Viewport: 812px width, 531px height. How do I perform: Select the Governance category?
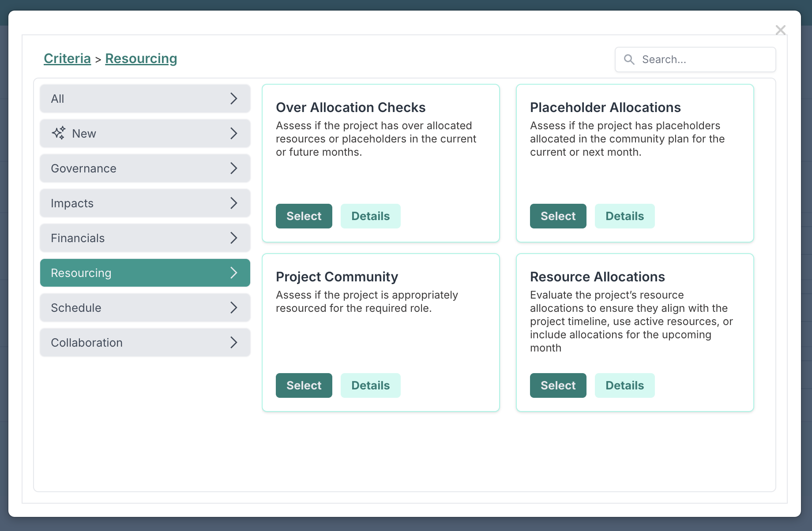tap(145, 168)
